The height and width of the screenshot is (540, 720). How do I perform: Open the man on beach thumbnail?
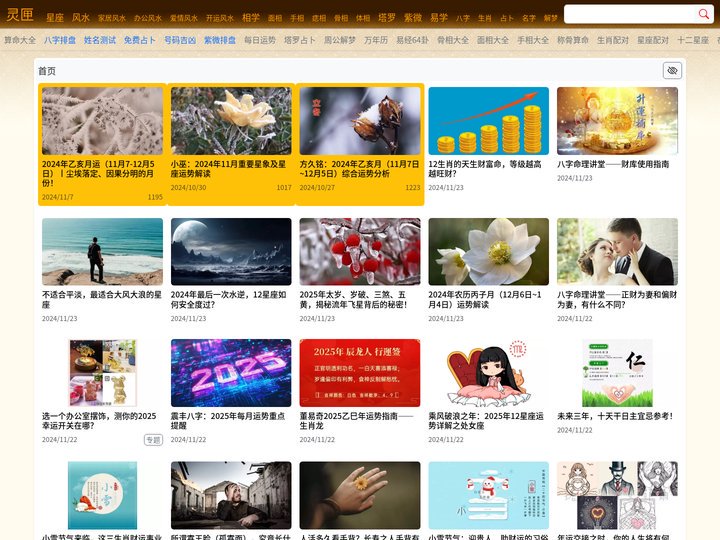(102, 252)
